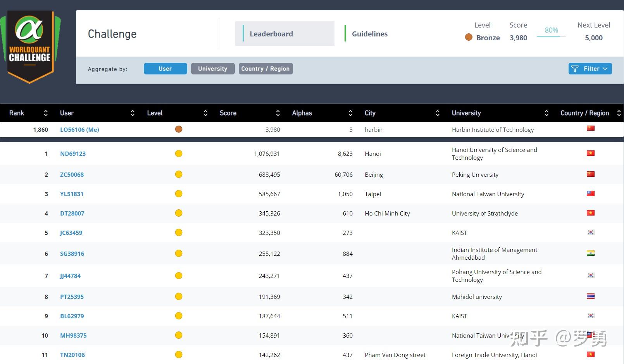Click the funnel icon in Filter button
The image size is (624, 364).
point(575,69)
